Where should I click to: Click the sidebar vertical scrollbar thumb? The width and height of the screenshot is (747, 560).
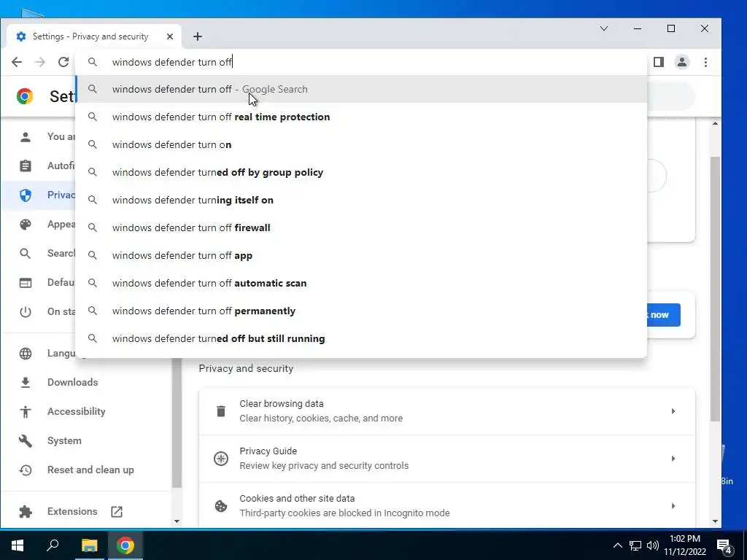tap(177, 423)
